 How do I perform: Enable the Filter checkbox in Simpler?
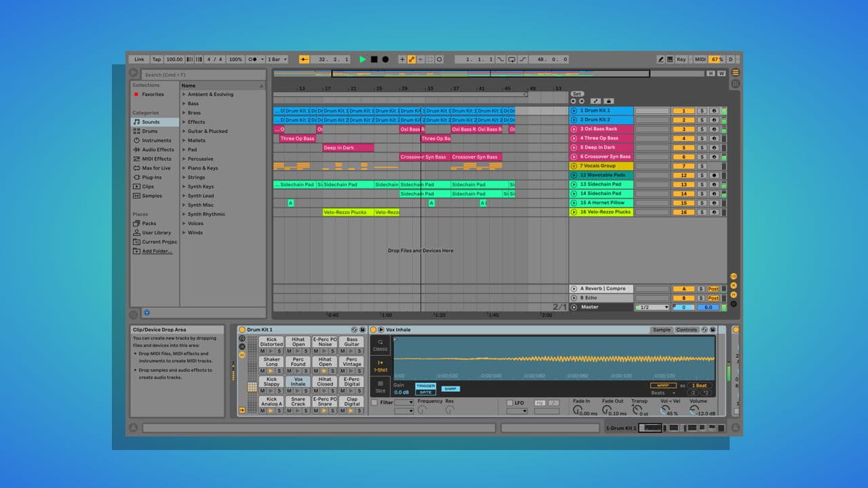pyautogui.click(x=374, y=403)
